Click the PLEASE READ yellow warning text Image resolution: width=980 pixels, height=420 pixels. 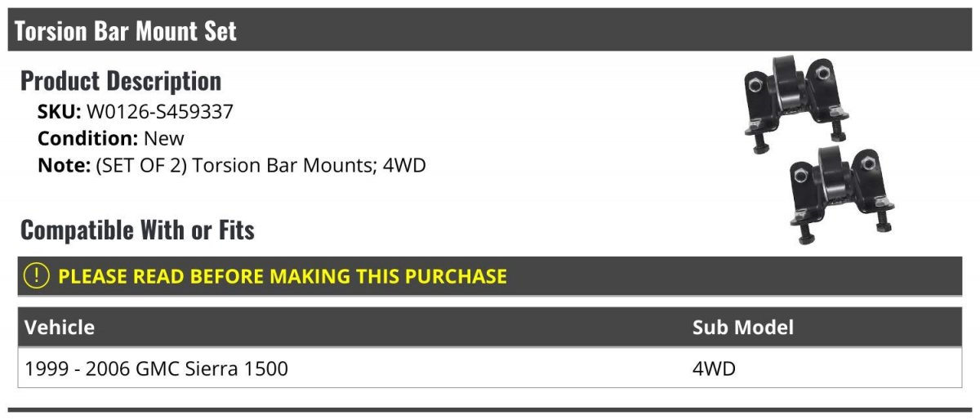pos(283,276)
